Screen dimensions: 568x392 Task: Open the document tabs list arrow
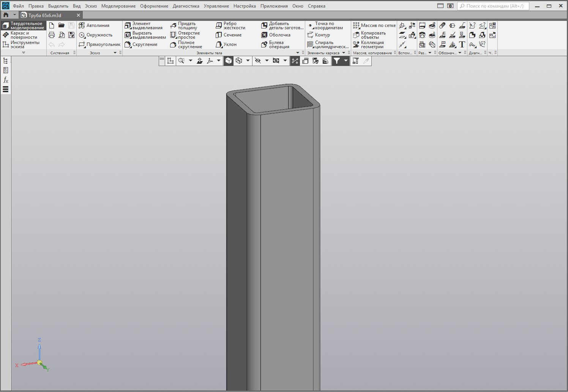point(14,15)
